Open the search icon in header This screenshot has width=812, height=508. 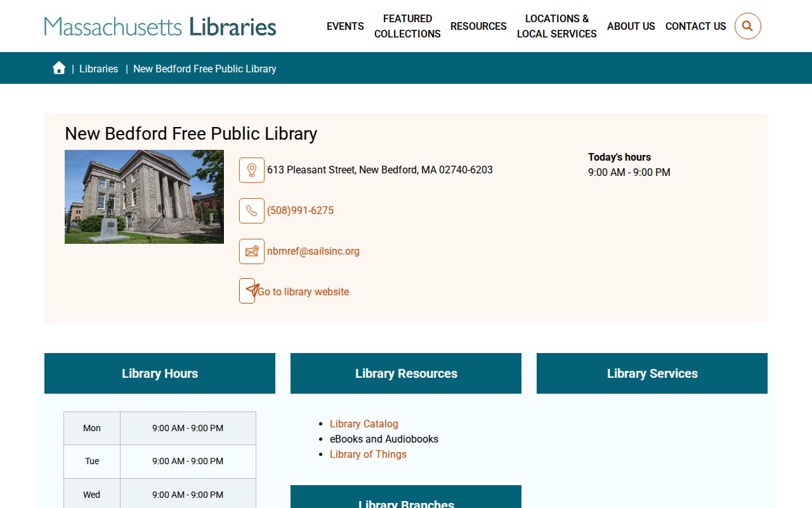747,26
